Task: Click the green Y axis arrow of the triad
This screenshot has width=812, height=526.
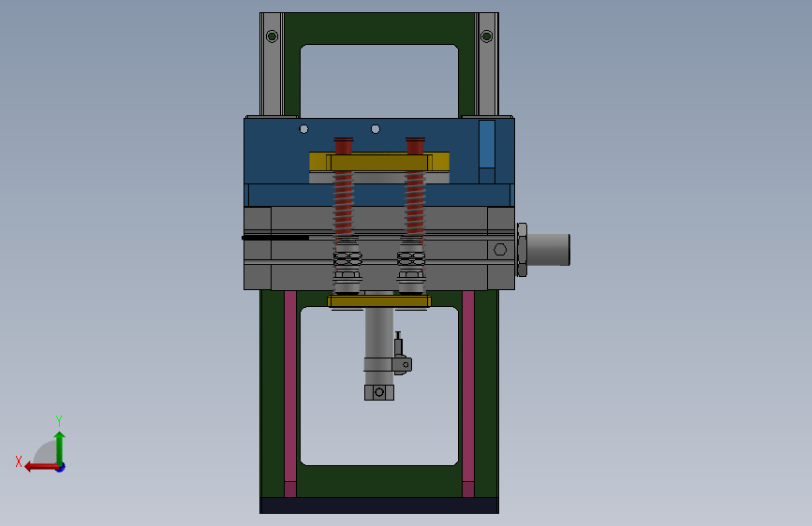Action: [60, 447]
